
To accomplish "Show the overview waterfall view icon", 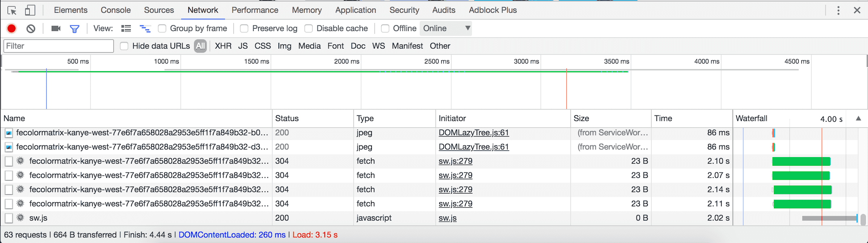I will click(145, 29).
